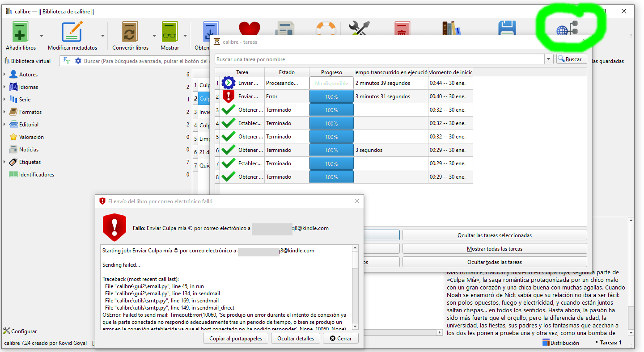Image resolution: width=644 pixels, height=352 pixels.
Task: Open preferences with wrench and screwdriver icon
Action: pos(360,28)
